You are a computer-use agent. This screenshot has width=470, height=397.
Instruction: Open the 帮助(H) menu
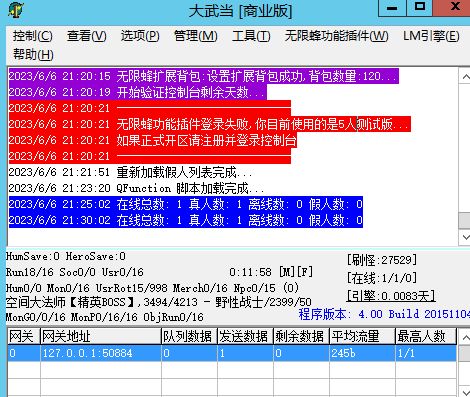[x=33, y=54]
